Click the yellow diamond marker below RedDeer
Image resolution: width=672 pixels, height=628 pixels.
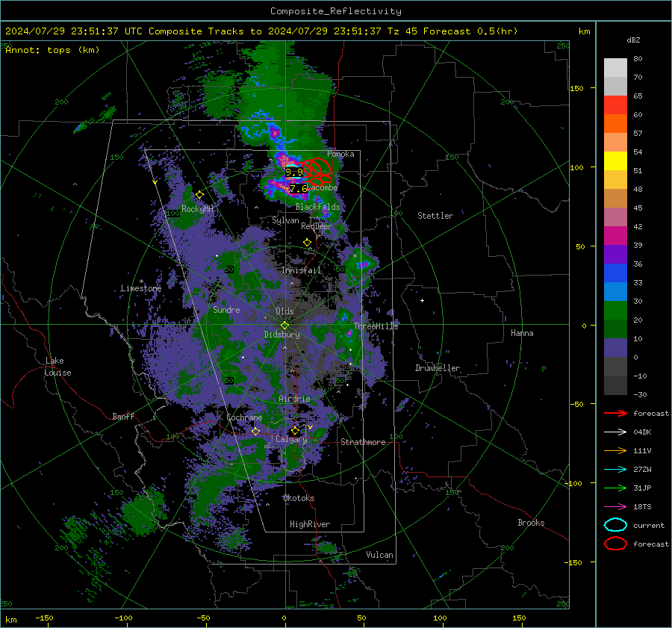point(307,243)
